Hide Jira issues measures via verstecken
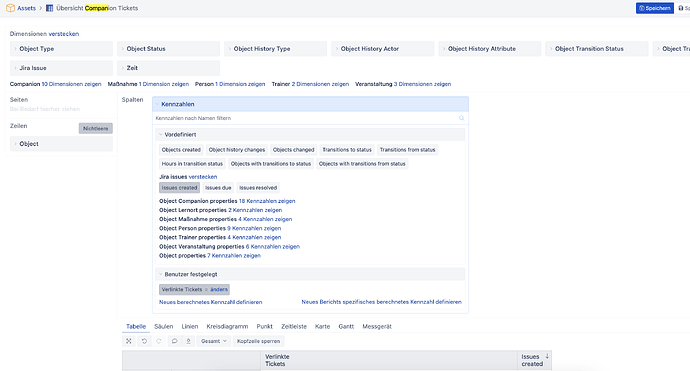Image resolution: width=690 pixels, height=371 pixels. pyautogui.click(x=203, y=177)
